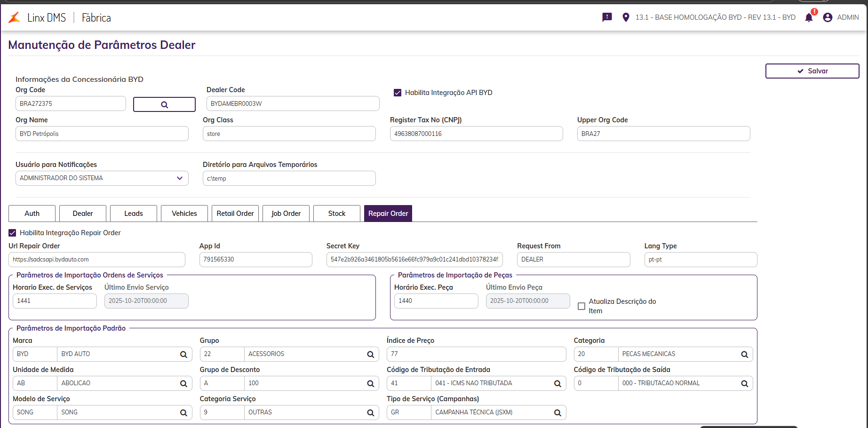This screenshot has width=868, height=428.
Task: Click the Linx DMS logo
Action: pyautogui.click(x=15, y=18)
